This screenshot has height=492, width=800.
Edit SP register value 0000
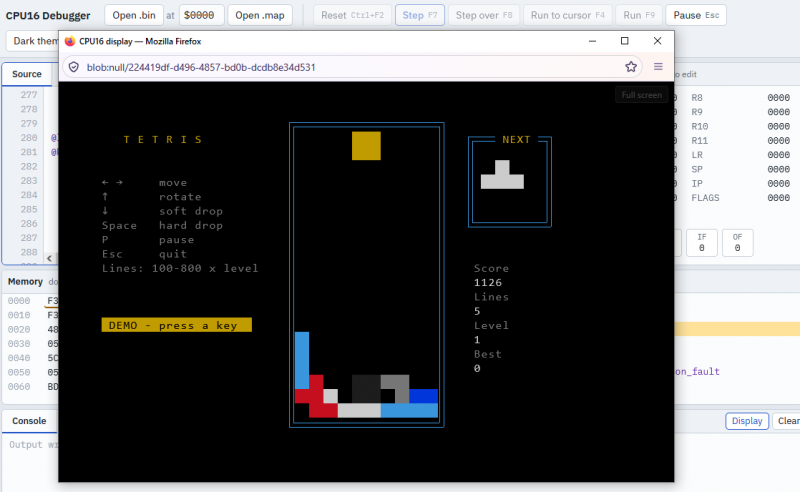779,169
